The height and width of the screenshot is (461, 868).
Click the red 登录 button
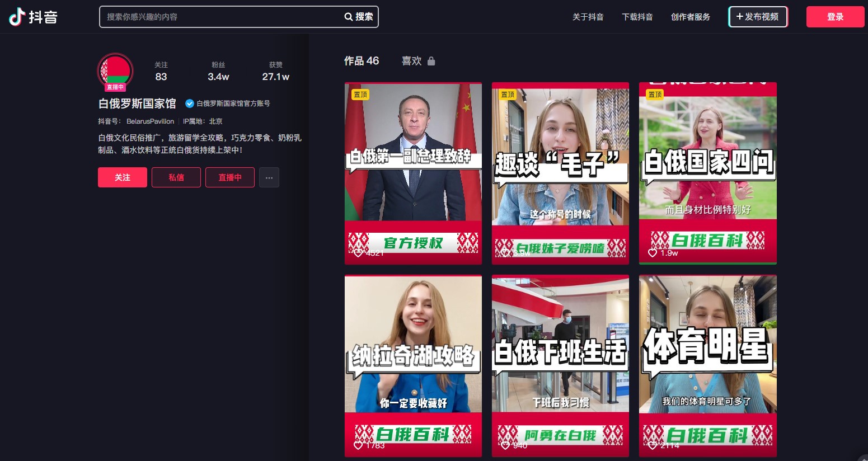coord(836,17)
